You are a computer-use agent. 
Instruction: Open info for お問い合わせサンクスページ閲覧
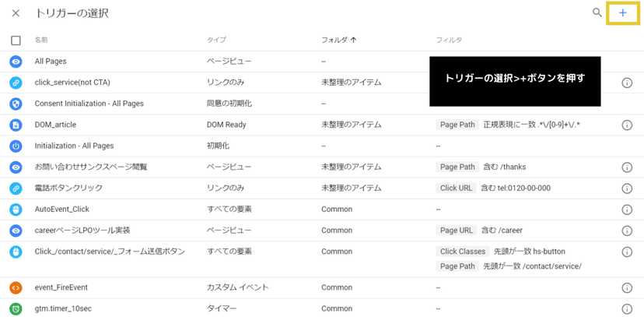[627, 167]
